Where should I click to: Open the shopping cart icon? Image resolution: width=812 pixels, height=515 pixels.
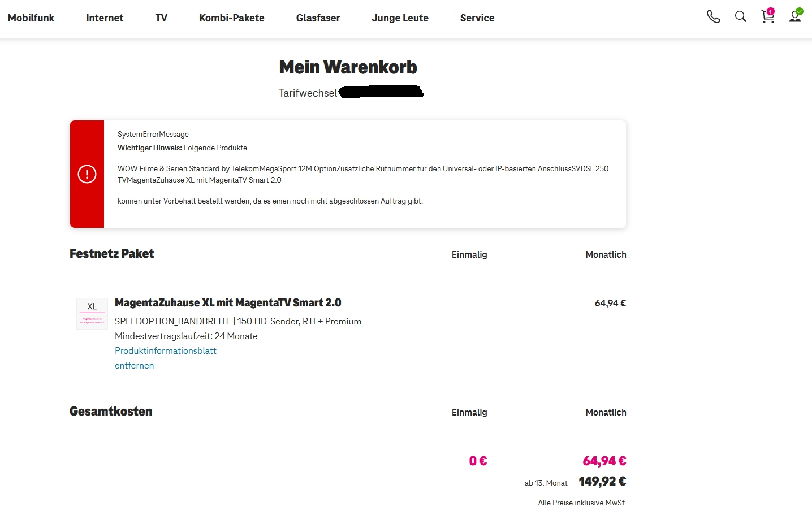click(768, 16)
